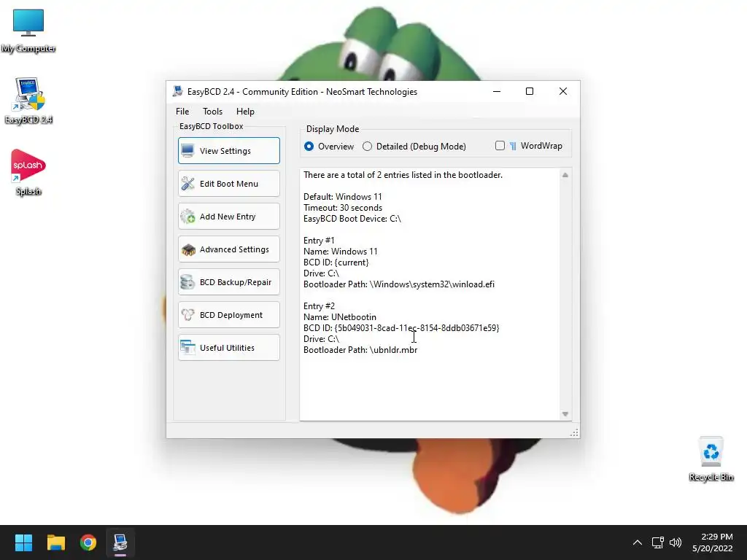This screenshot has width=747, height=560.
Task: Open the Help menu
Action: tap(245, 112)
